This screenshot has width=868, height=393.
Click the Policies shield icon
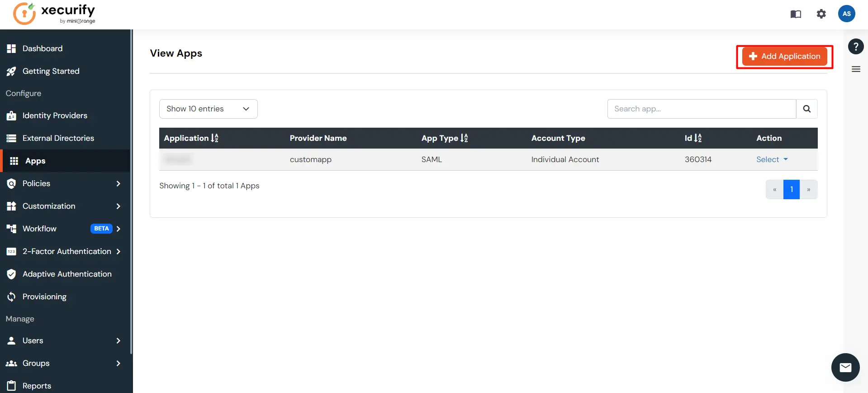tap(11, 183)
